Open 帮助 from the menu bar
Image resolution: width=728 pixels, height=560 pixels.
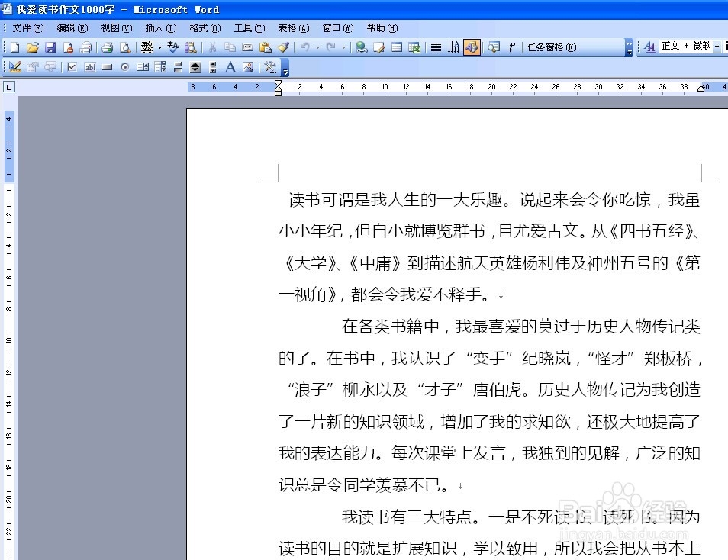tap(382, 28)
